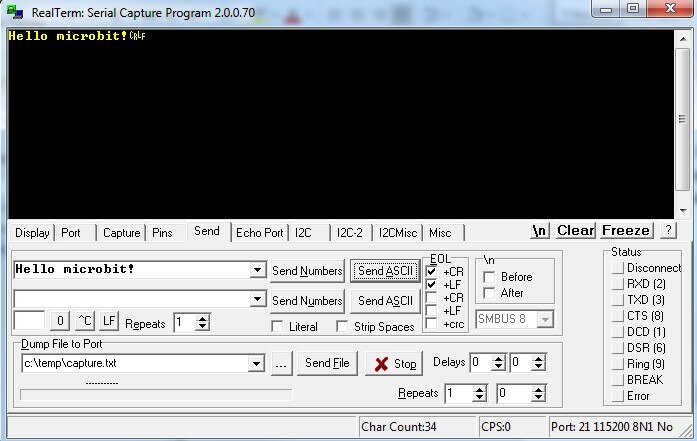Image resolution: width=697 pixels, height=441 pixels.
Task: Click the dump file progress bar
Action: (156, 395)
